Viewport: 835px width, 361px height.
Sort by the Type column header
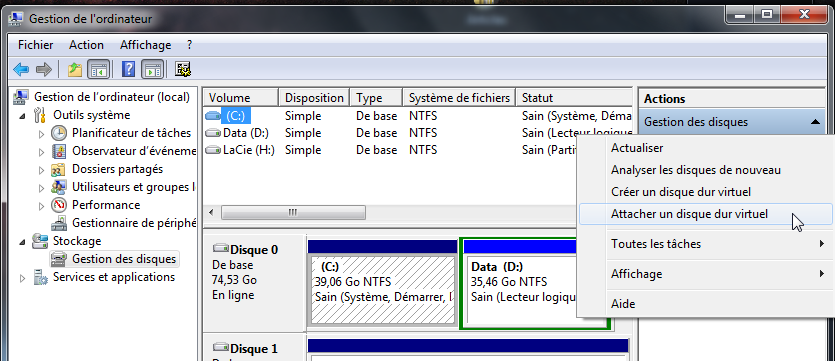(376, 98)
